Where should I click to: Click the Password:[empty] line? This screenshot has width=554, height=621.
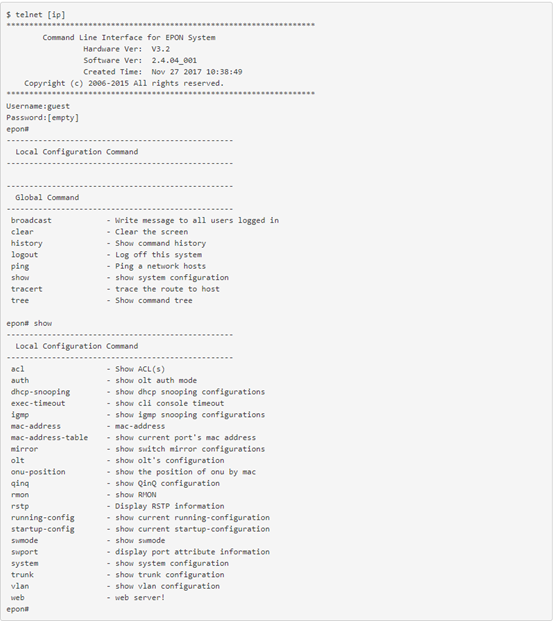click(x=42, y=118)
